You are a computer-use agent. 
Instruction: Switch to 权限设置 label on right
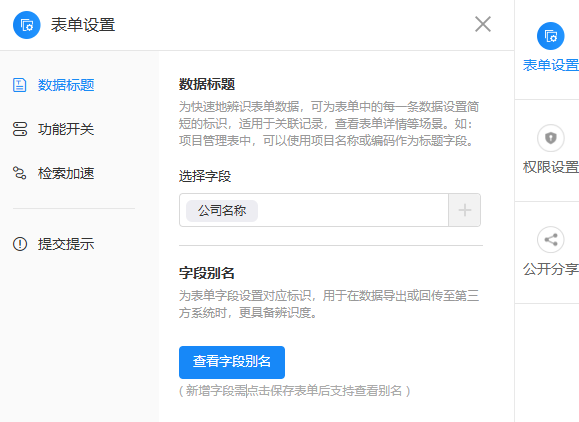(551, 167)
